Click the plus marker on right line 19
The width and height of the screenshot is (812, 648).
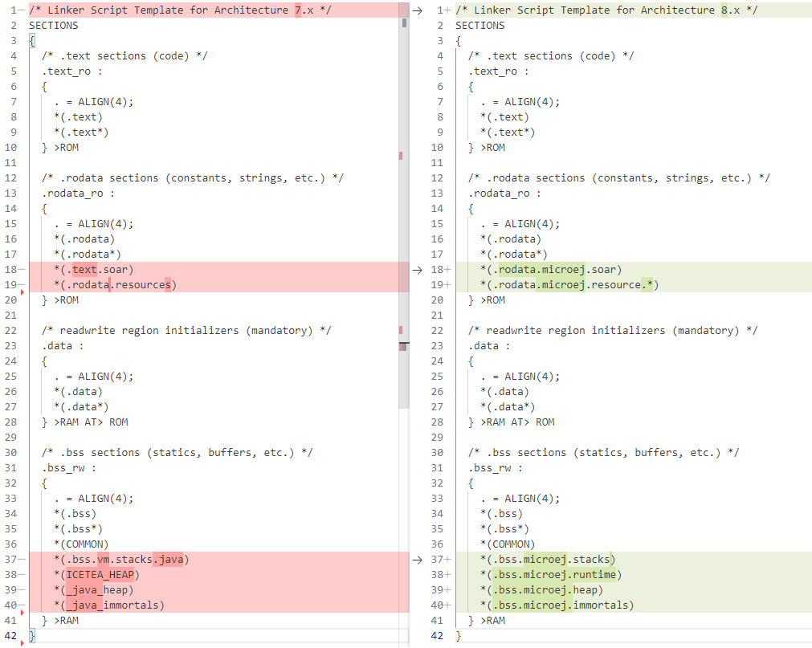tap(447, 285)
